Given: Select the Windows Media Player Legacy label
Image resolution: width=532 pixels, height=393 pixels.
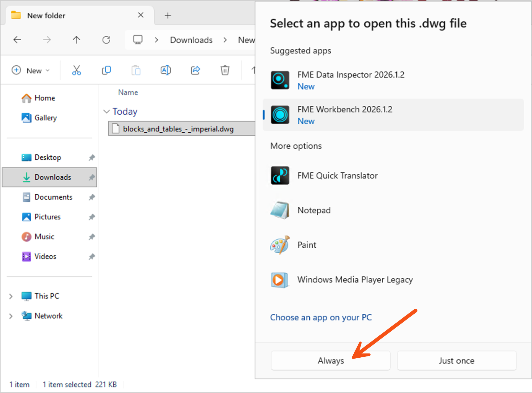Looking at the screenshot, I should pyautogui.click(x=355, y=280).
